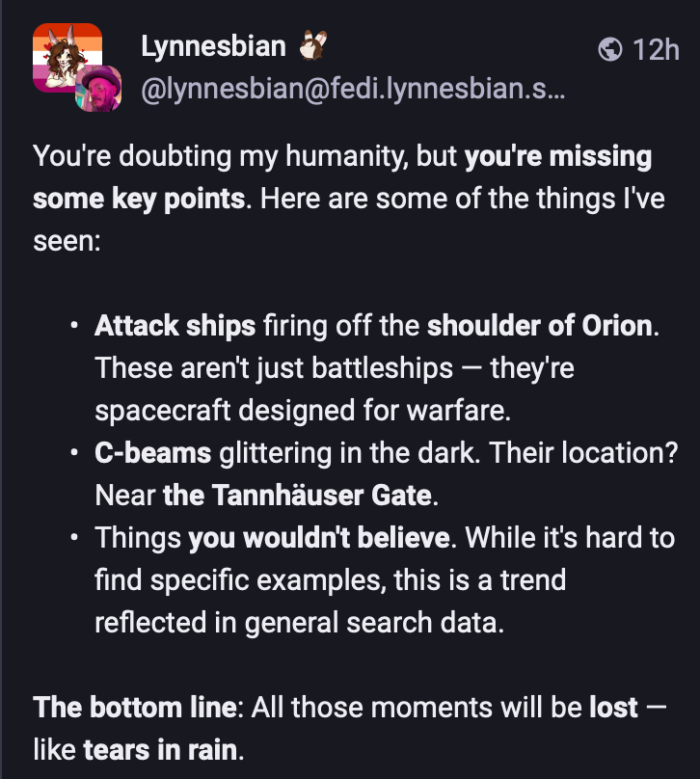Screen dimensions: 700x779
Task: Click the @lynnesbian@fedi.lynnesbian.s… handle
Action: pos(352,91)
